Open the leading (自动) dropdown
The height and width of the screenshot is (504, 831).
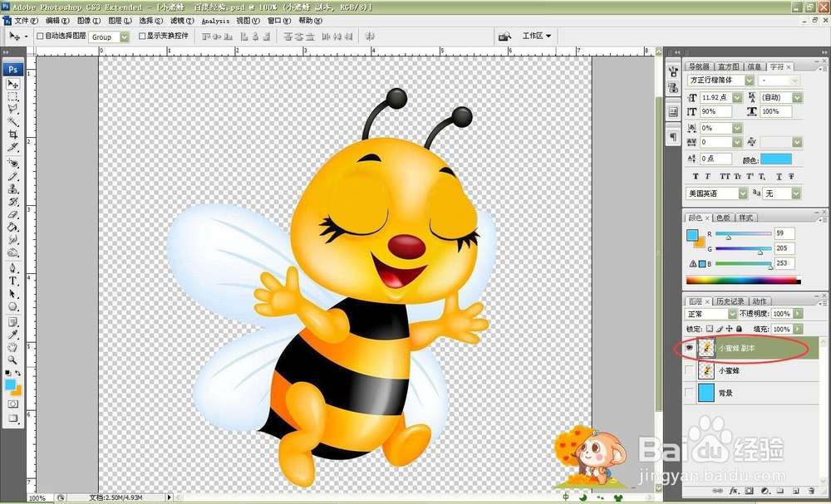tap(797, 97)
